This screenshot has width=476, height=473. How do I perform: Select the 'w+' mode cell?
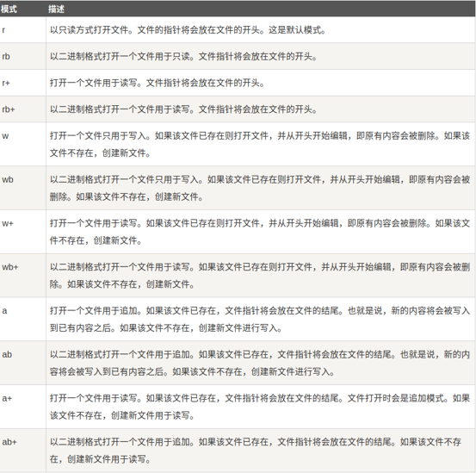pos(22,232)
